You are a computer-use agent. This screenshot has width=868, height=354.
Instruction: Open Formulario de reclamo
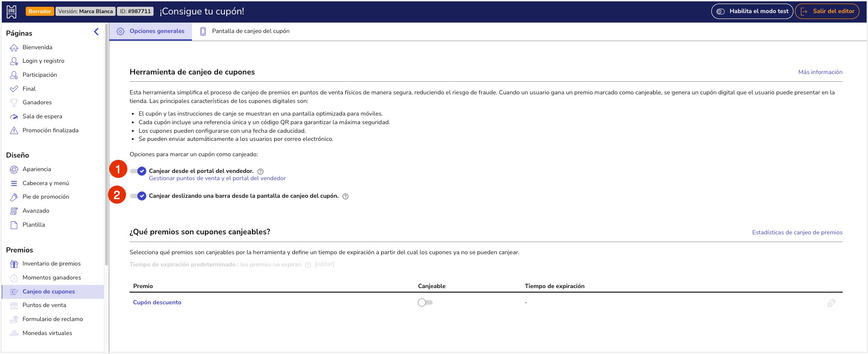[53, 319]
